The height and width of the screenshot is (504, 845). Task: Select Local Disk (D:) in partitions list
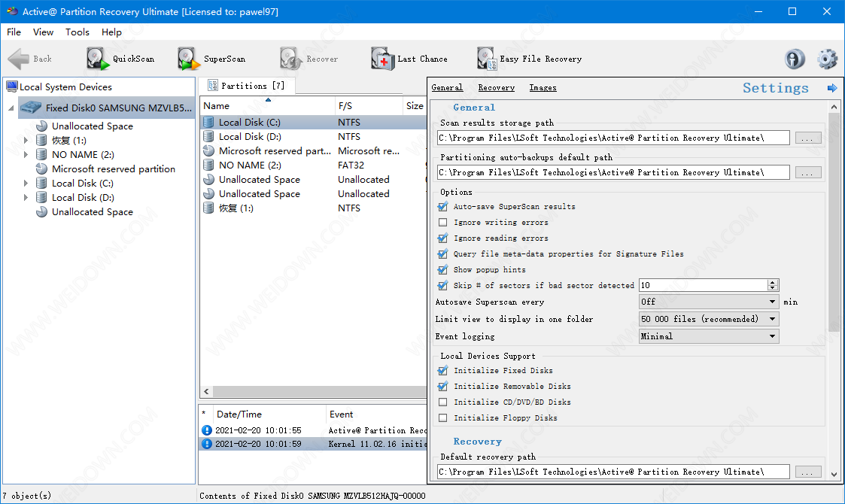coord(312,137)
